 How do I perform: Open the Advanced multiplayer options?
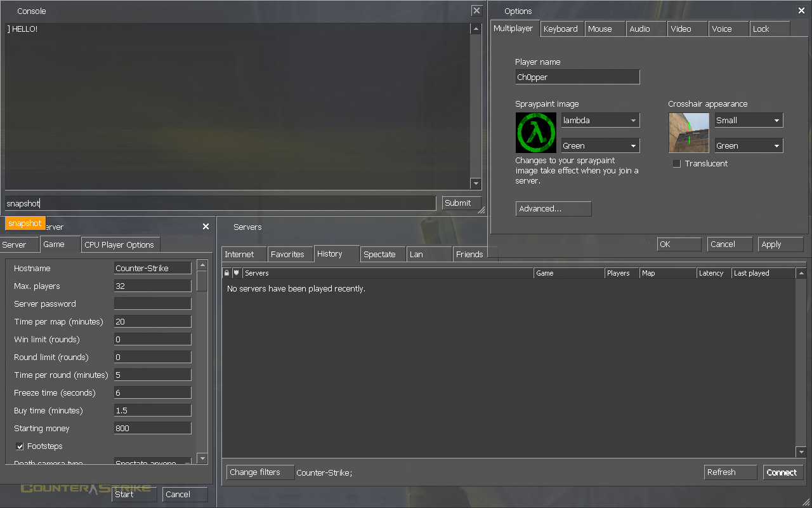[553, 208]
